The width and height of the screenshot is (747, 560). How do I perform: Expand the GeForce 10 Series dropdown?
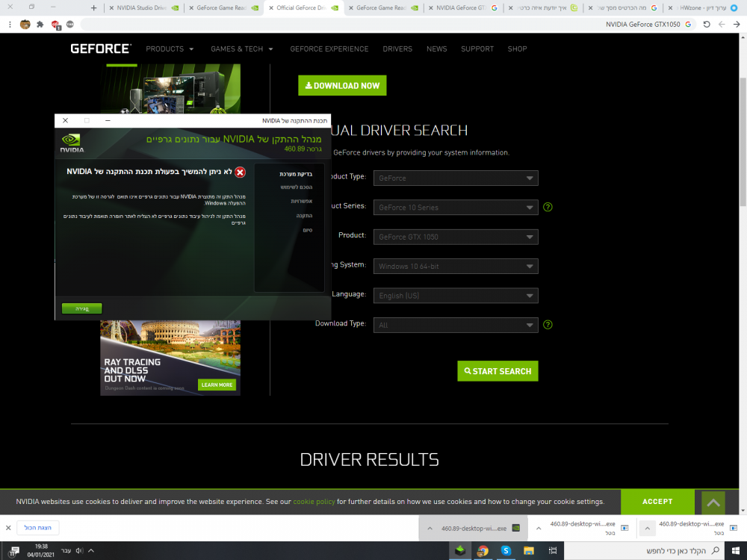point(456,207)
